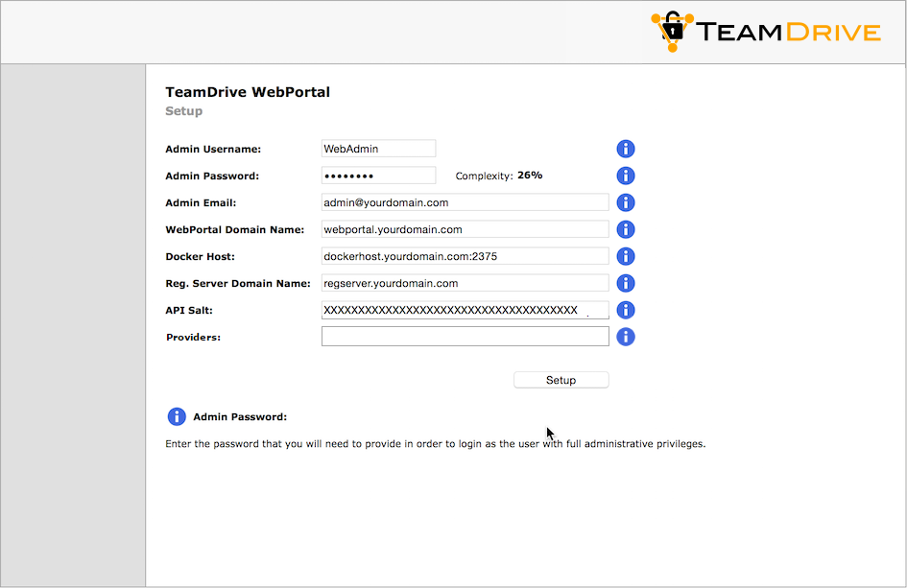Click the "Providers:" label
Viewport: 907px width, 588px height.
click(193, 337)
